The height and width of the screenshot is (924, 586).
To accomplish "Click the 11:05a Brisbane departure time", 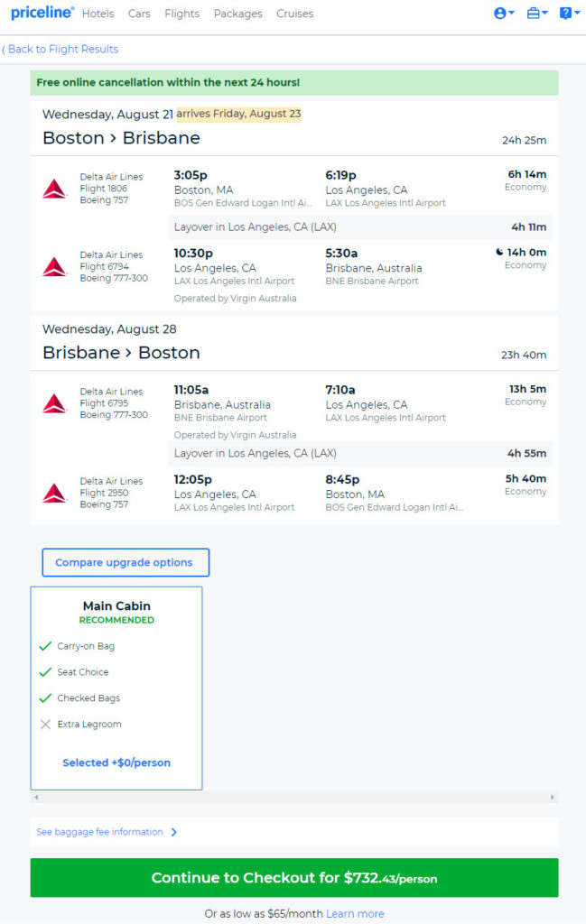I will pos(191,390).
